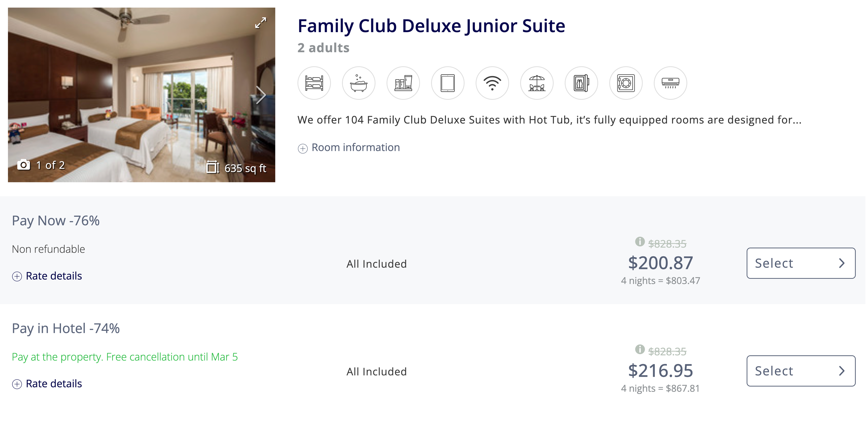Click the safe box amenity icon
The image size is (868, 422).
pyautogui.click(x=626, y=83)
